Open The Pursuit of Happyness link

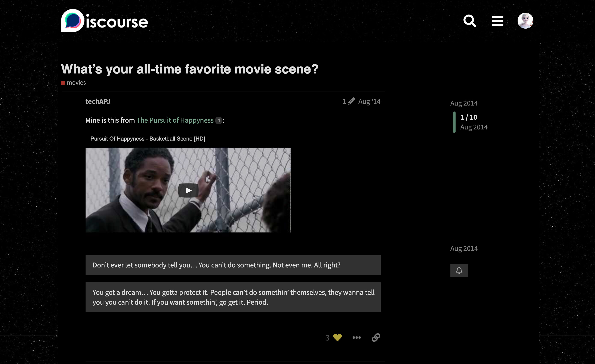175,120
